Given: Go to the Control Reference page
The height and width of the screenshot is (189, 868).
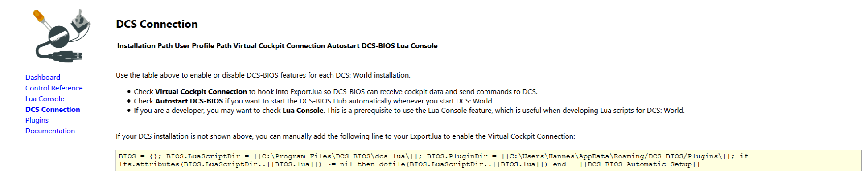Looking at the screenshot, I should tap(54, 88).
